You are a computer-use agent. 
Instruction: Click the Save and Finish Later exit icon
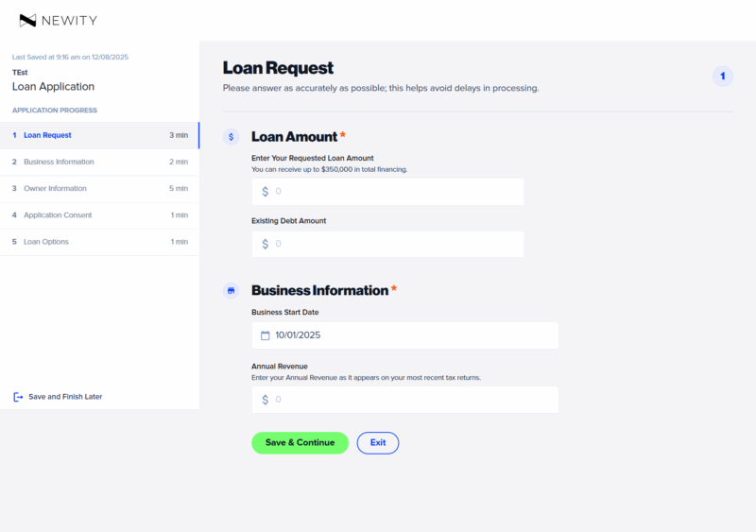click(x=18, y=397)
